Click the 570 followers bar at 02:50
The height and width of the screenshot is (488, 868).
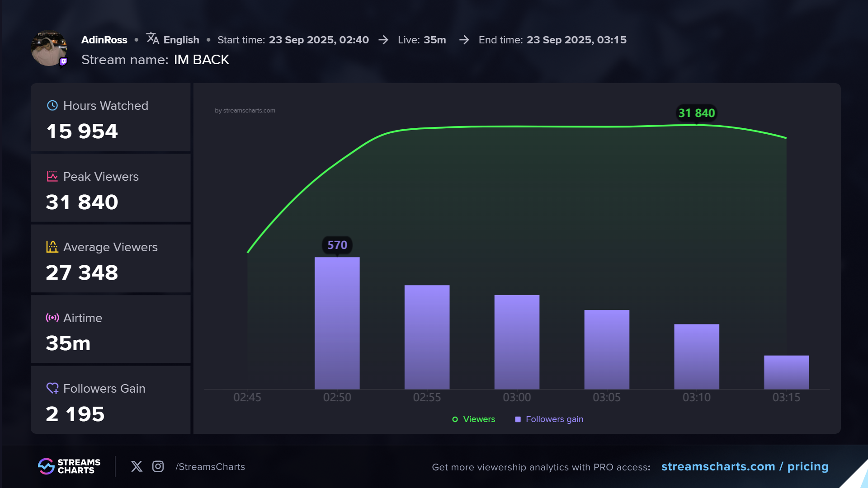337,323
